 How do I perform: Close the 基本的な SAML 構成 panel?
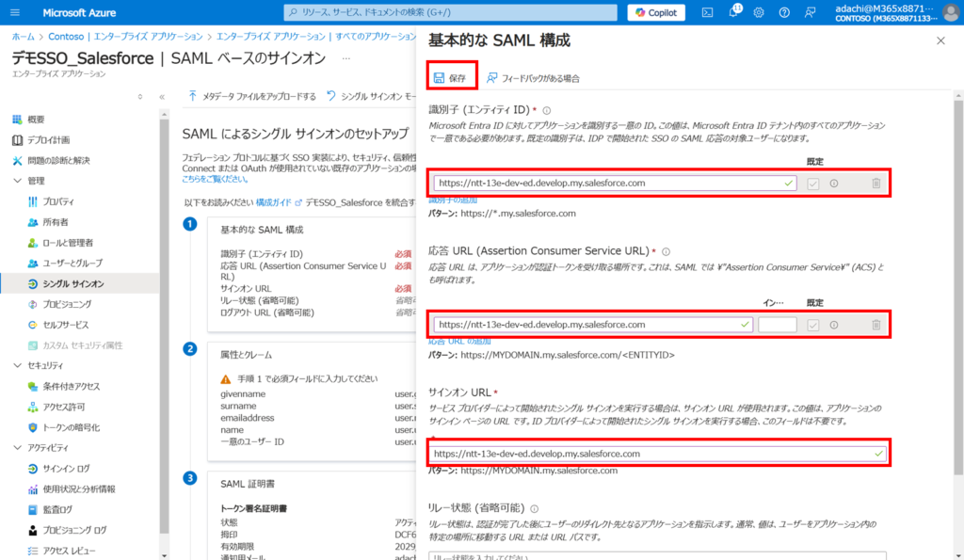(x=940, y=40)
